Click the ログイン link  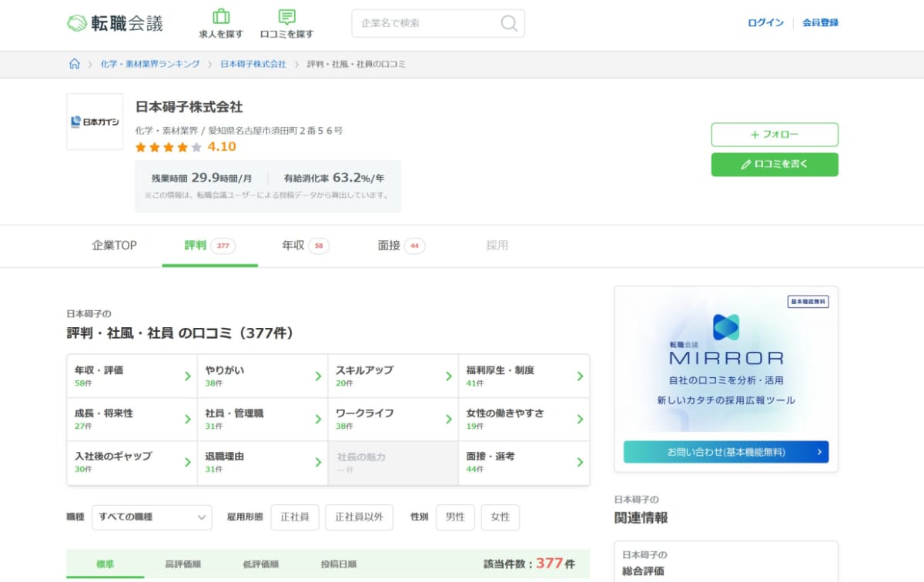[x=765, y=24]
